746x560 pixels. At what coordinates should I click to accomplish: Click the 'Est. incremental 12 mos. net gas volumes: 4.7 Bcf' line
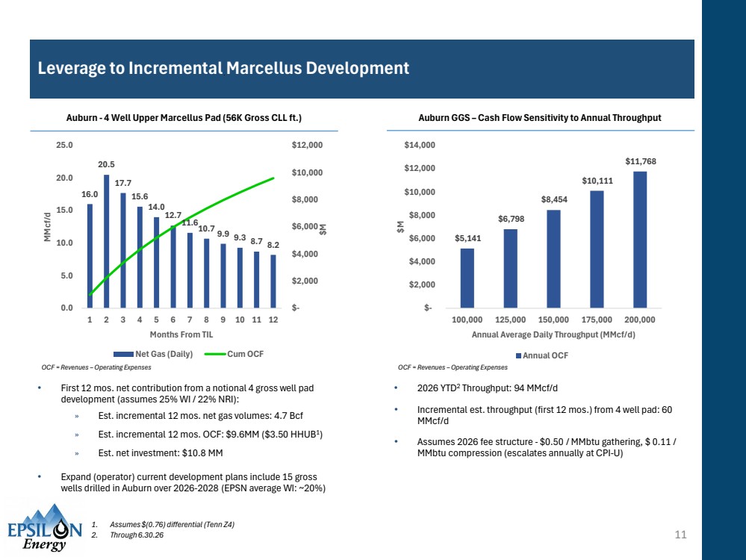pyautogui.click(x=200, y=416)
